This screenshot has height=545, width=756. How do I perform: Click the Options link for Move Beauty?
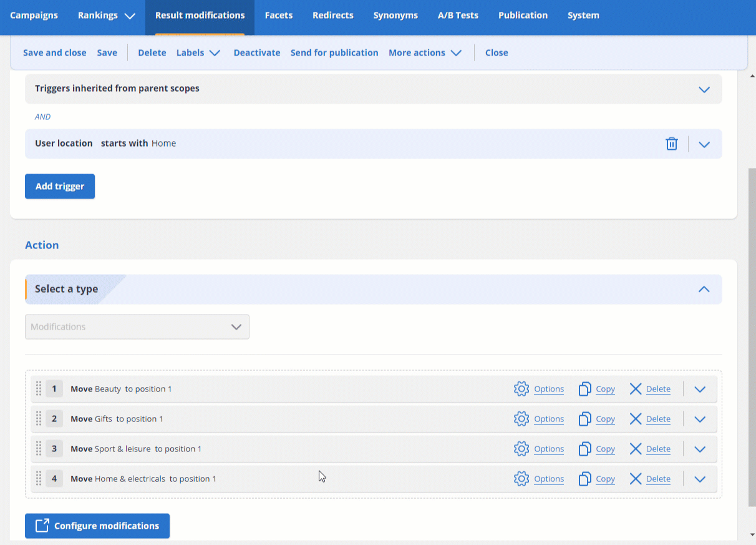[549, 389]
